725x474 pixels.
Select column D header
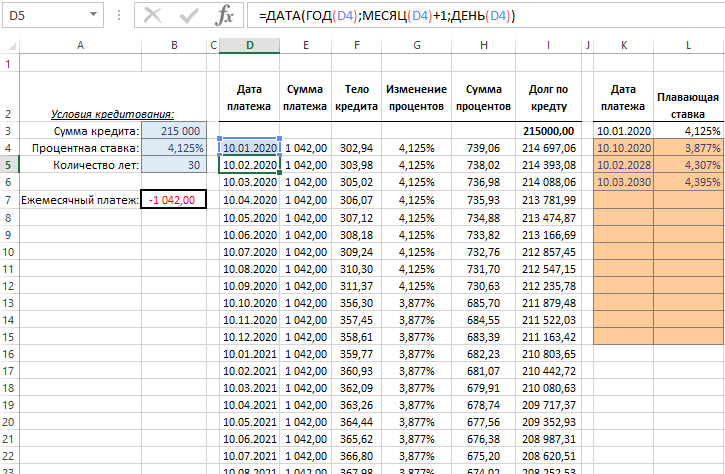tap(248, 45)
